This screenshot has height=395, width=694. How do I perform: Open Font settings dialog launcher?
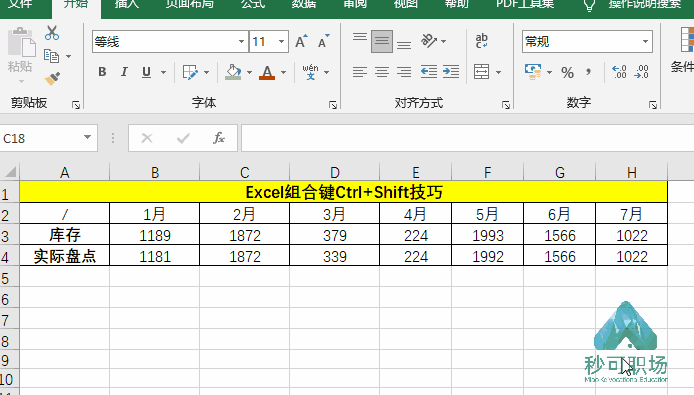click(333, 105)
